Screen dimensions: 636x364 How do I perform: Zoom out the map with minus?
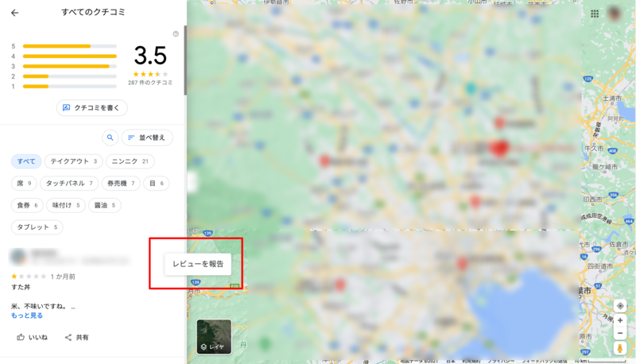pyautogui.click(x=620, y=333)
